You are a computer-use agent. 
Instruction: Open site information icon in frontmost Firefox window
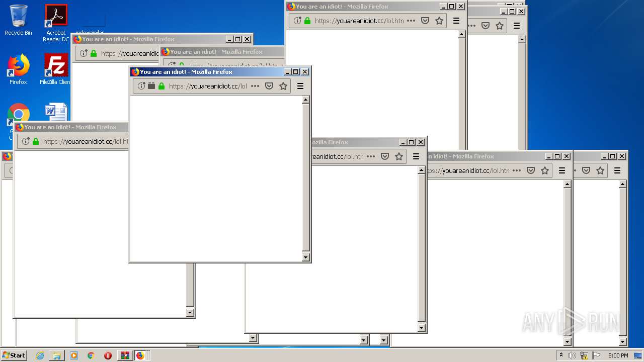(x=141, y=86)
